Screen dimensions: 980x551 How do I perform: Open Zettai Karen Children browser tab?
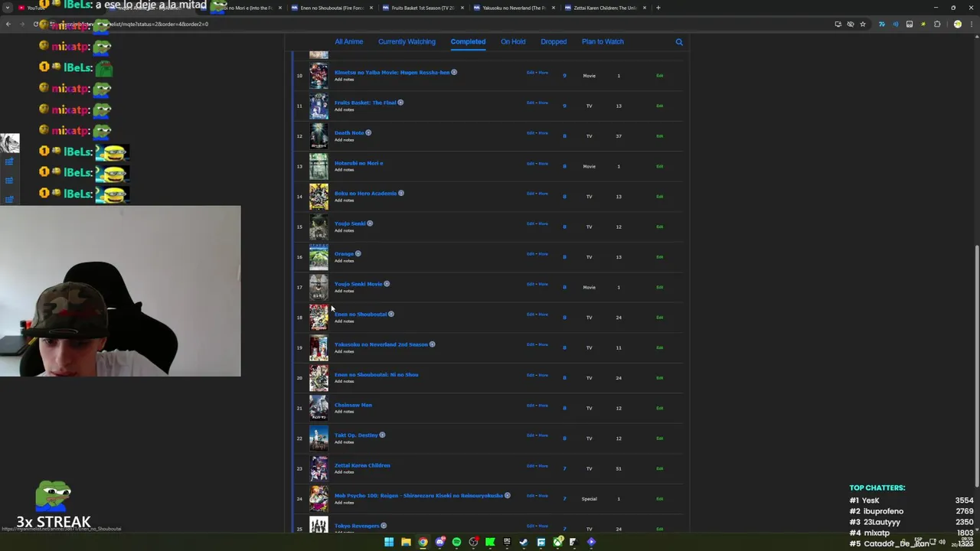coord(605,8)
